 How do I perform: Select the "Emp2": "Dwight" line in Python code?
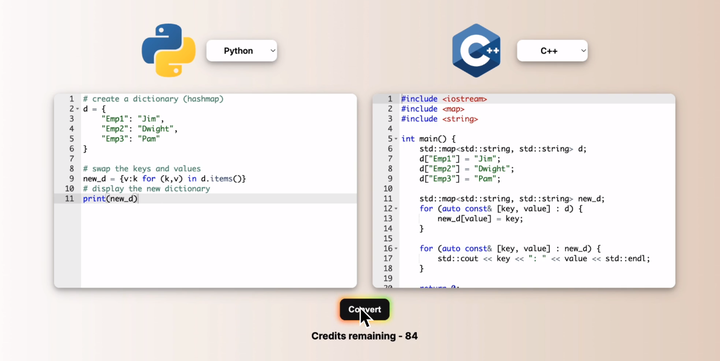click(x=139, y=129)
